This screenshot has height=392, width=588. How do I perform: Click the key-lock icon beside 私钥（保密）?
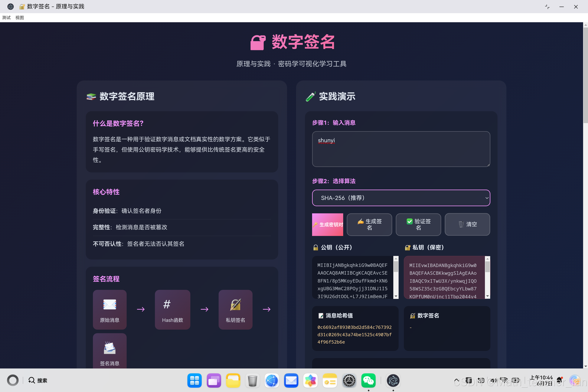point(407,247)
